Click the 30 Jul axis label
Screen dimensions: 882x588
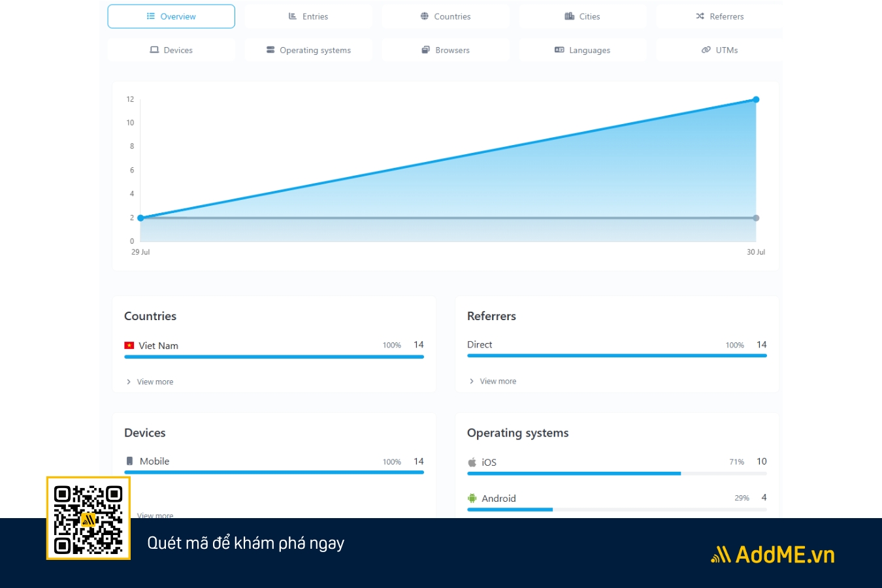point(756,252)
